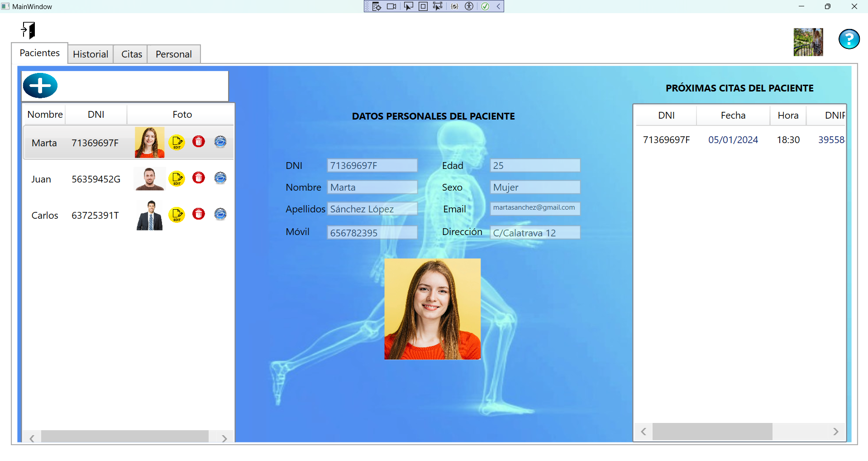This screenshot has width=868, height=461.
Task: Select patient name Marta in the list
Action: point(44,143)
